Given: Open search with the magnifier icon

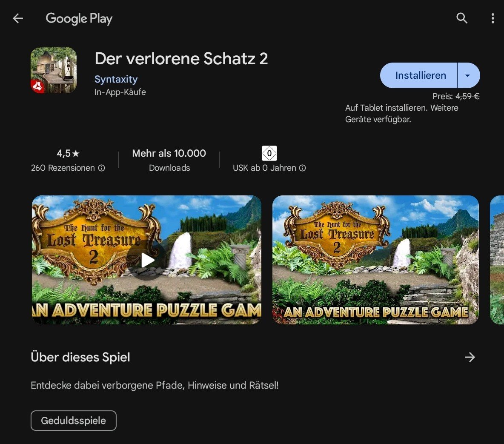Looking at the screenshot, I should (462, 18).
